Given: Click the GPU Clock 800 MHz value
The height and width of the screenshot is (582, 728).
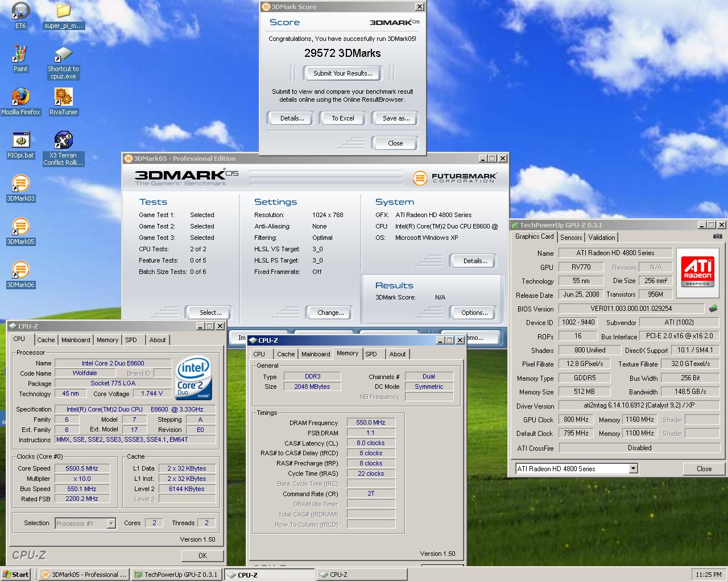Looking at the screenshot, I should [576, 419].
